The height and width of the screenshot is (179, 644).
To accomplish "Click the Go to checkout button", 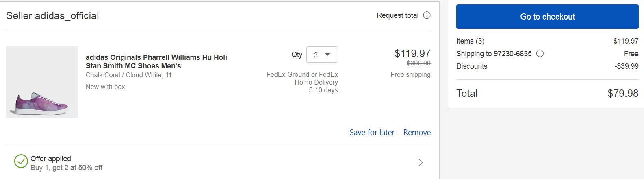I will pos(547,17).
